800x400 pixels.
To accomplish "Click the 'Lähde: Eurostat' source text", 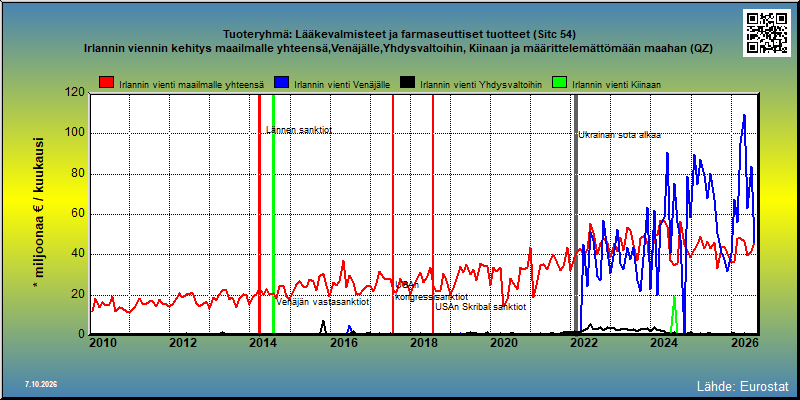I will point(742,385).
